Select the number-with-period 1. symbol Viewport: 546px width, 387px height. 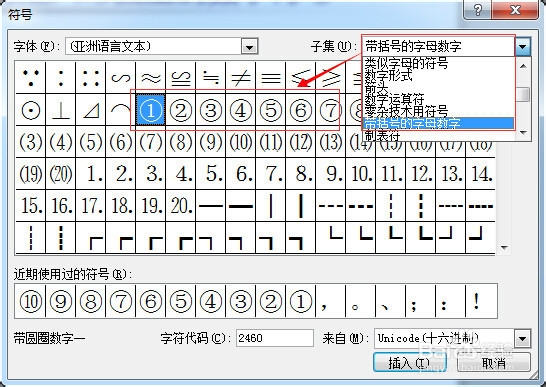tap(91, 174)
